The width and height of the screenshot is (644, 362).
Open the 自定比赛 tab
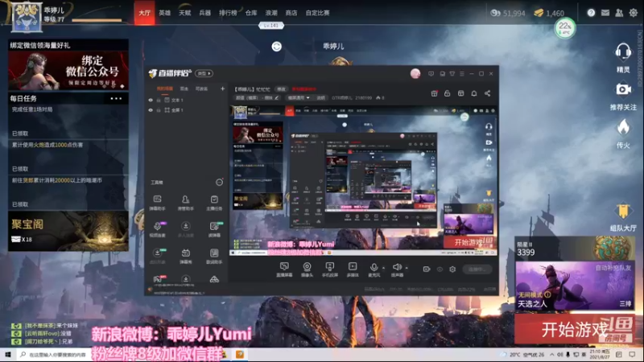(x=317, y=13)
